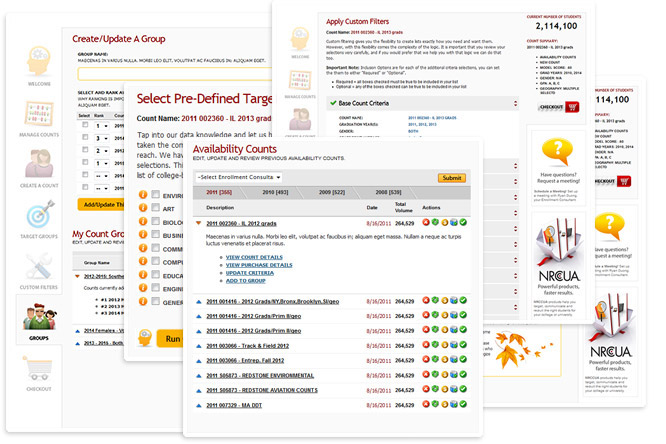Click NRCUA product thumbnail in Apply Custom Filters window

(558, 242)
